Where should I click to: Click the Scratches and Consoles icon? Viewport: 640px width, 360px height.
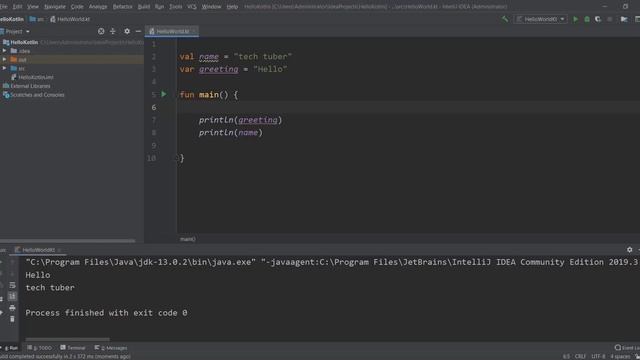click(x=6, y=95)
